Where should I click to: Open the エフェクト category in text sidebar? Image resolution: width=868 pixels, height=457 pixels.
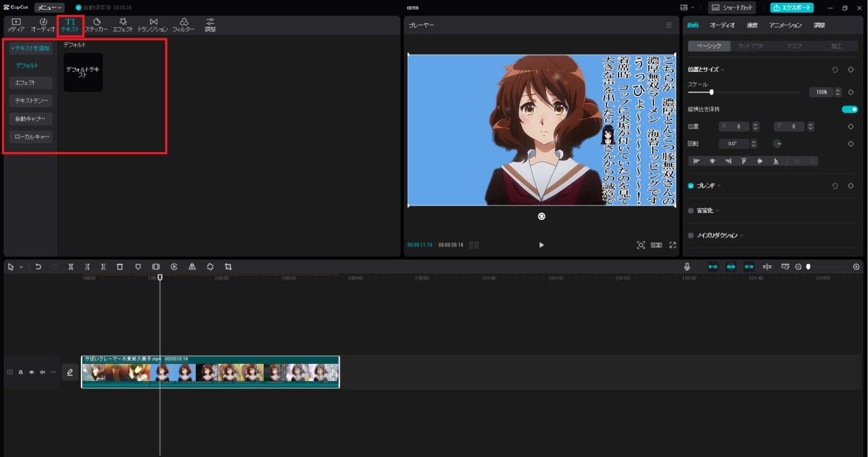(31, 83)
